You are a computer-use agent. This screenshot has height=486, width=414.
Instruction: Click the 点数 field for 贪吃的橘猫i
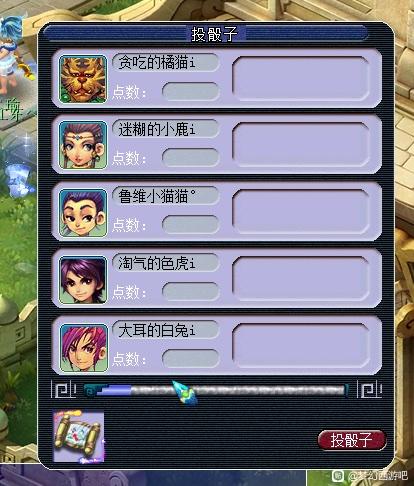[191, 91]
